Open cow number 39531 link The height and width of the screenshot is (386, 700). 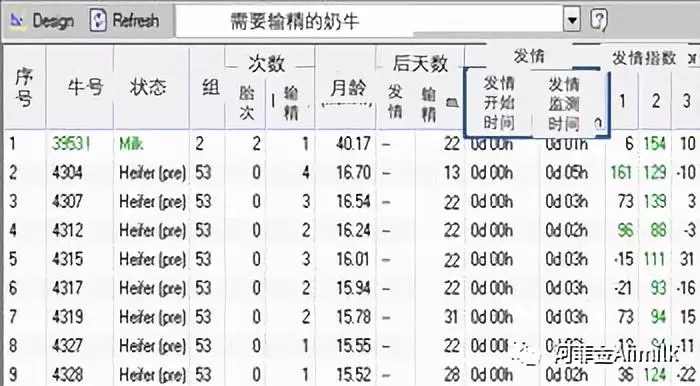click(71, 144)
